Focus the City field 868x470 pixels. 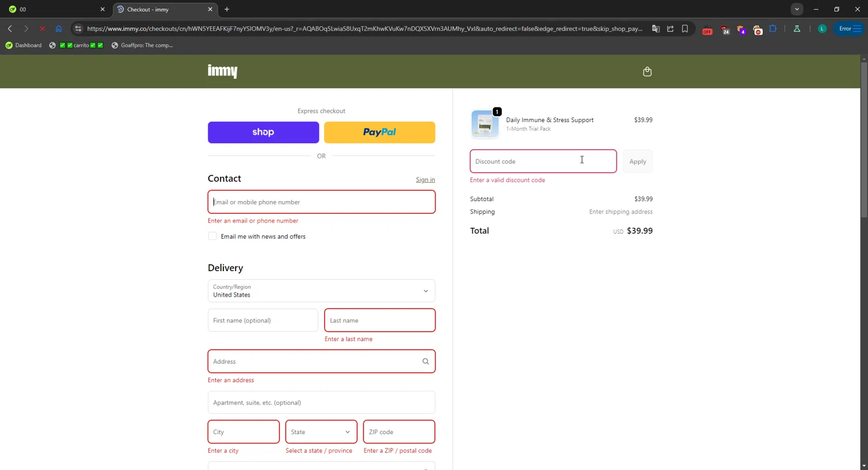pyautogui.click(x=244, y=432)
